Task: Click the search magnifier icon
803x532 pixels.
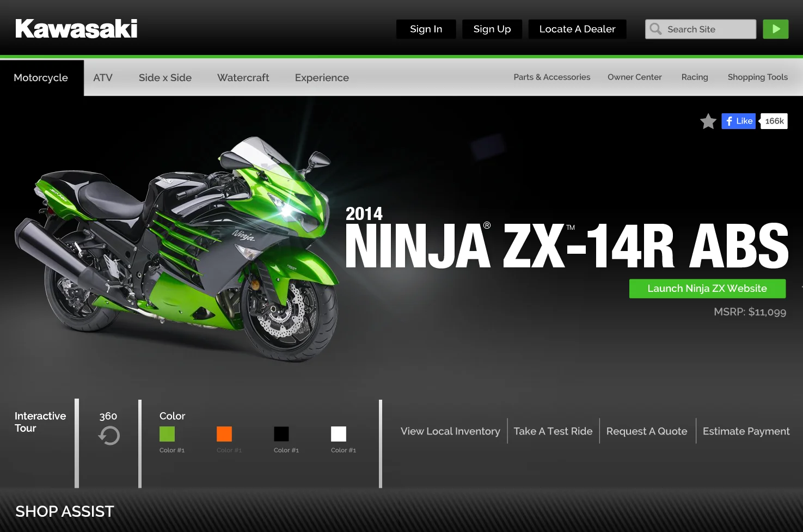Action: click(x=655, y=29)
